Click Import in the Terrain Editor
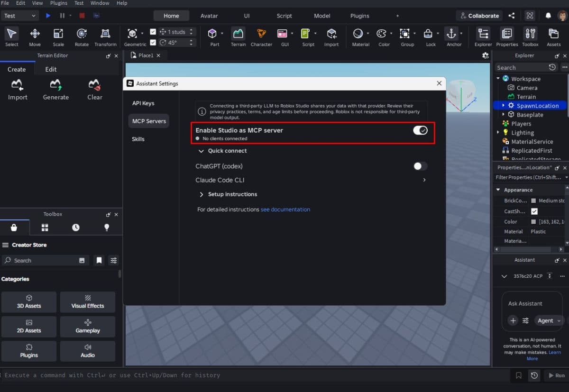This screenshot has height=392, width=569. [18, 90]
